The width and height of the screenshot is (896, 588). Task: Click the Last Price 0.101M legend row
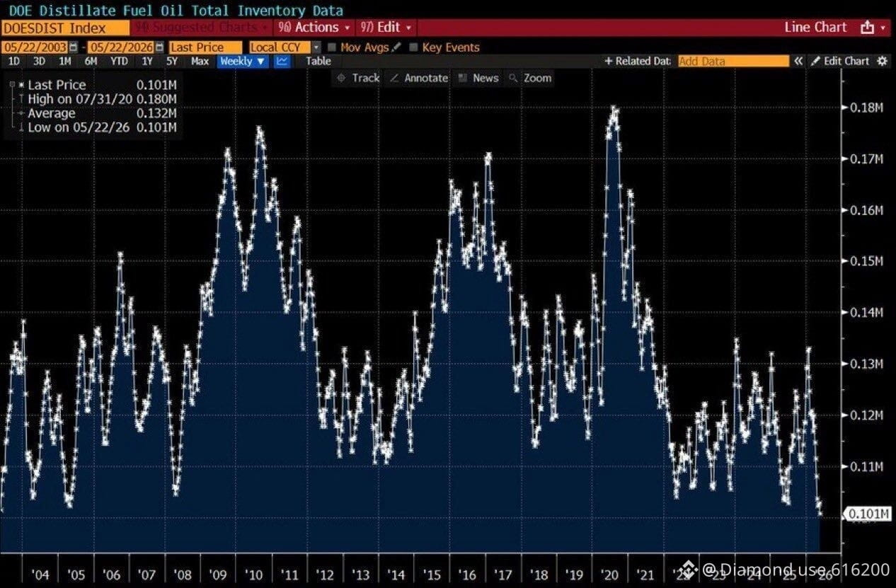[97, 85]
